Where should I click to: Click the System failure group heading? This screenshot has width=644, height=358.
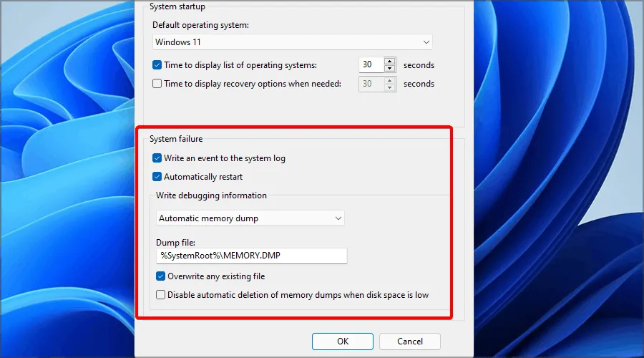click(176, 139)
